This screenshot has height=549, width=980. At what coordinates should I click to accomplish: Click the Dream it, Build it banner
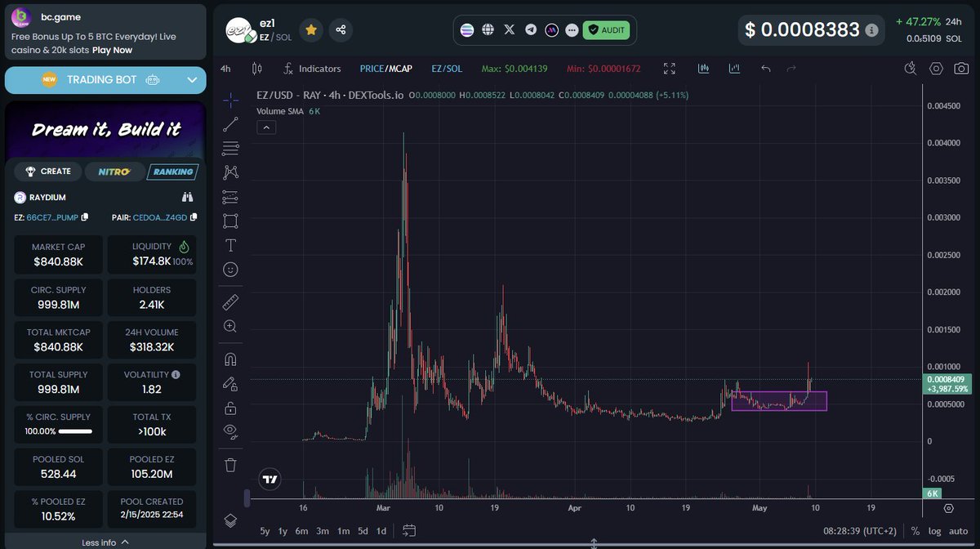click(105, 129)
